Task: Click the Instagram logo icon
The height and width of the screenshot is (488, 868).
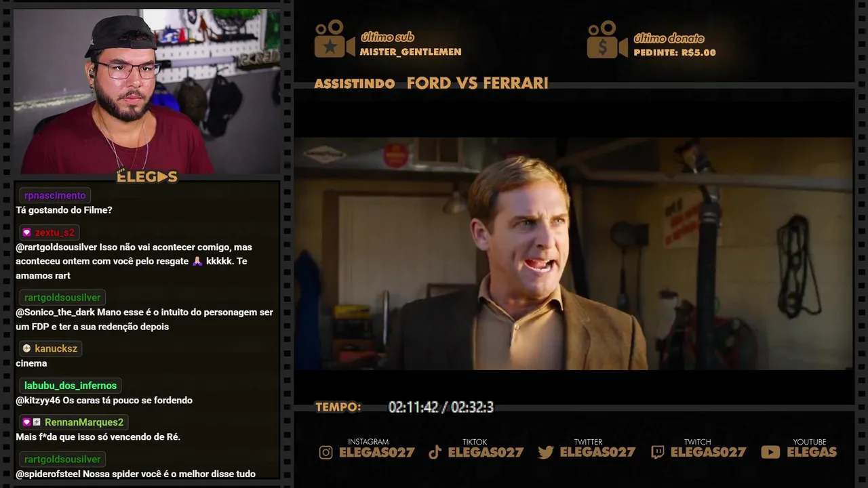Action: click(326, 453)
